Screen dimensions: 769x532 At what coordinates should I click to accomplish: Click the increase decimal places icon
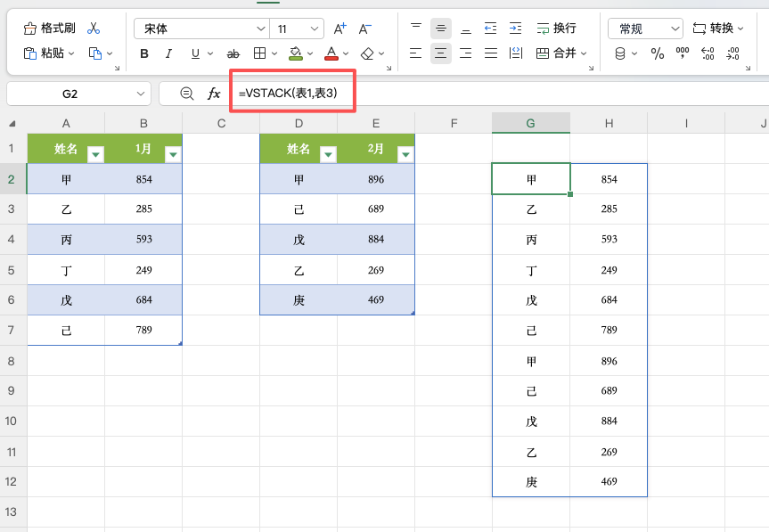pyautogui.click(x=708, y=53)
